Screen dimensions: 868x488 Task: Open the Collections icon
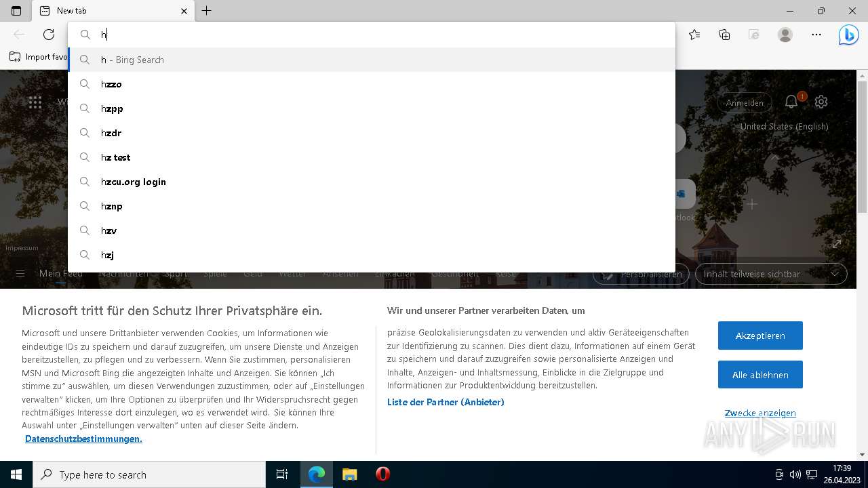724,35
